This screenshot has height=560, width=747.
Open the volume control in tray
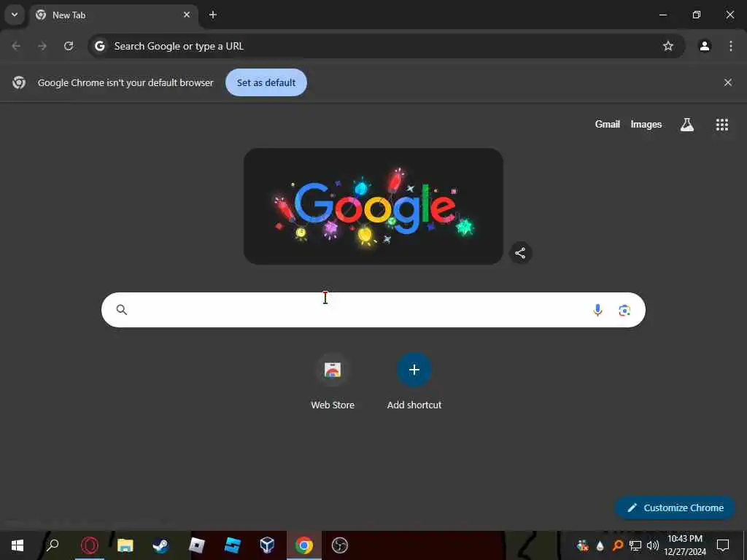[x=653, y=545]
